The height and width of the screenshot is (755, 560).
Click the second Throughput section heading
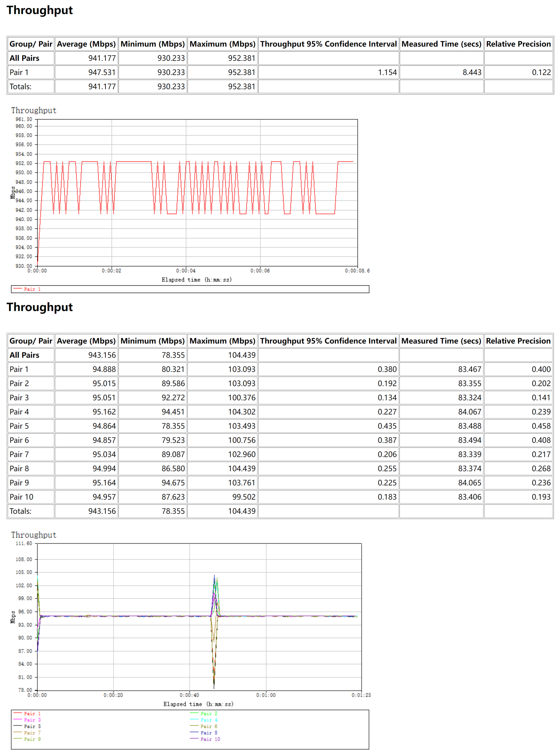tap(40, 307)
